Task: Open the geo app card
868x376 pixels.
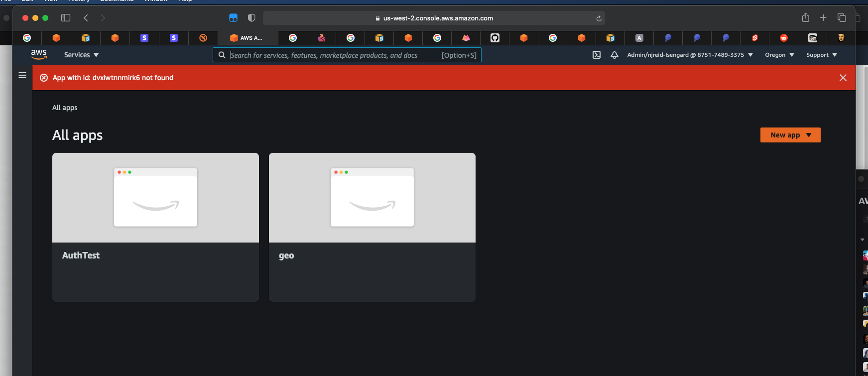Action: click(x=372, y=227)
